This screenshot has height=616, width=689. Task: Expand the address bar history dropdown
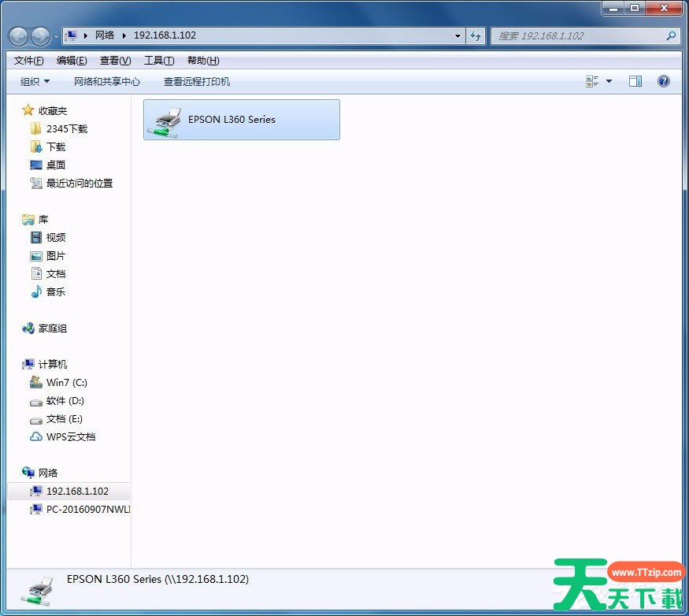pos(458,35)
